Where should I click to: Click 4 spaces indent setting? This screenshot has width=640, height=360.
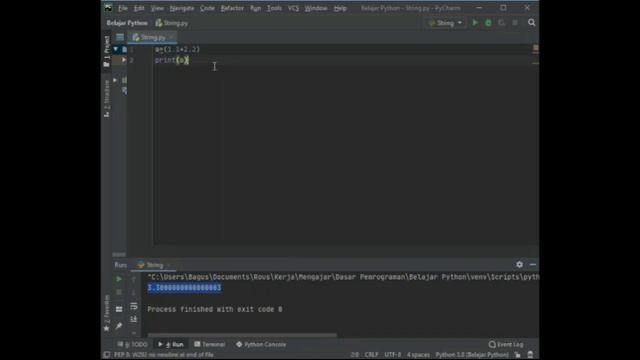pyautogui.click(x=418, y=355)
